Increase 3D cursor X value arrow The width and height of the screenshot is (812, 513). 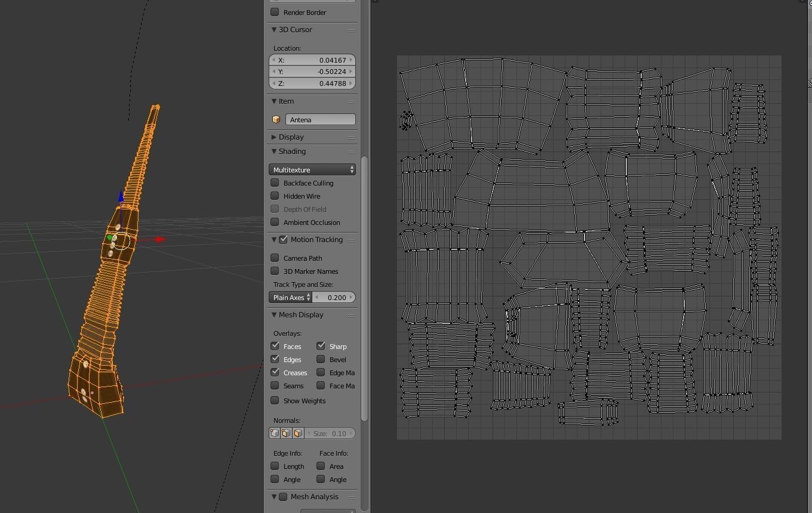tap(351, 60)
